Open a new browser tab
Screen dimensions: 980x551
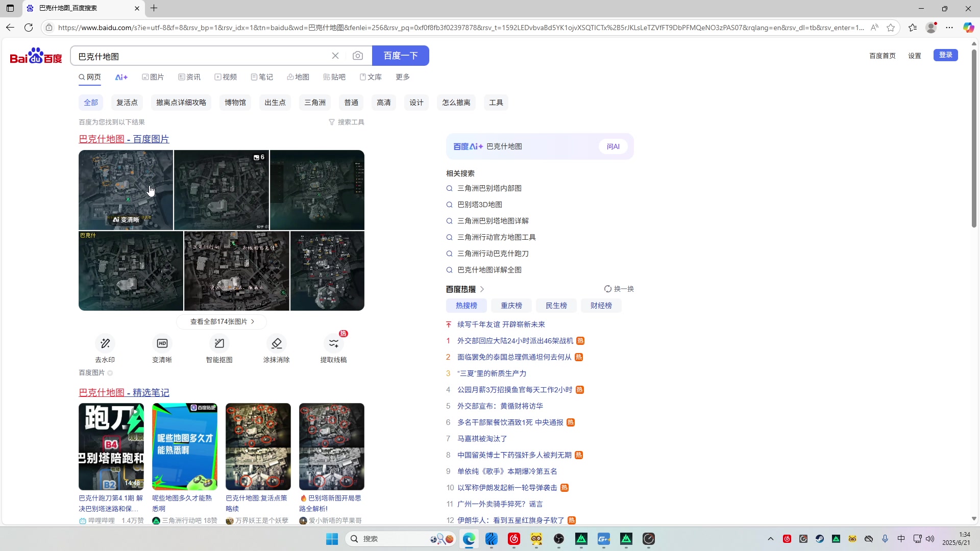(x=154, y=8)
